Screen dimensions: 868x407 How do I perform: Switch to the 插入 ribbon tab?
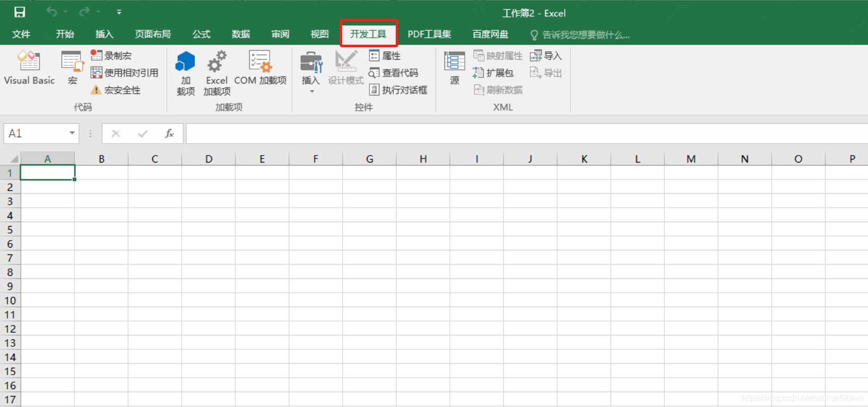pyautogui.click(x=104, y=34)
